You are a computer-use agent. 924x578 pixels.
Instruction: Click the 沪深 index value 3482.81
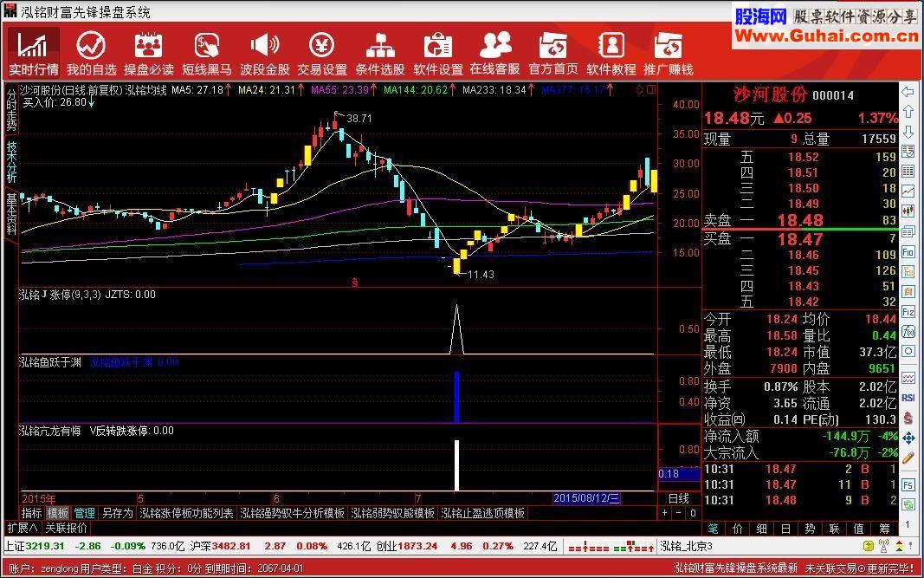[x=231, y=546]
